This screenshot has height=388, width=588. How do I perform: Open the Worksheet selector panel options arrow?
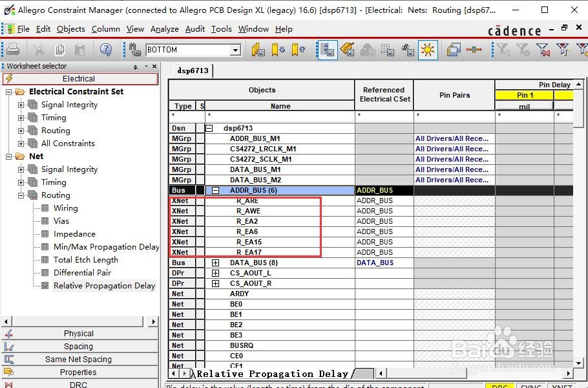coord(146,67)
